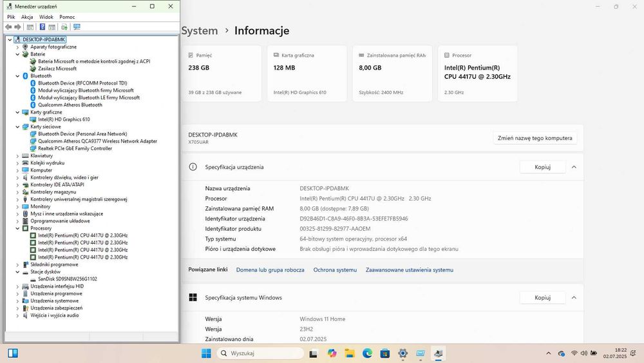644x363 pixels.
Task: Collapse the Baterie category
Action: pyautogui.click(x=17, y=54)
